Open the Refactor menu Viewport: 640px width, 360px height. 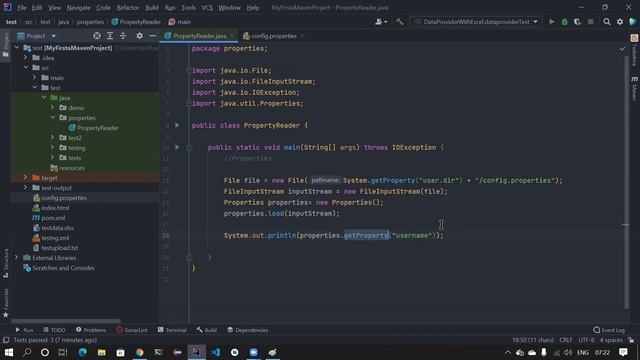point(128,8)
